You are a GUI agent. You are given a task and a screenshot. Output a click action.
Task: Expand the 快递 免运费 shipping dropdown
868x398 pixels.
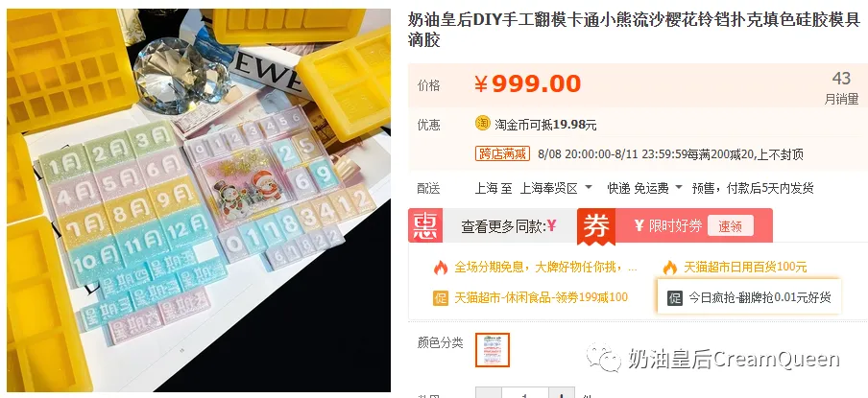[x=679, y=188]
